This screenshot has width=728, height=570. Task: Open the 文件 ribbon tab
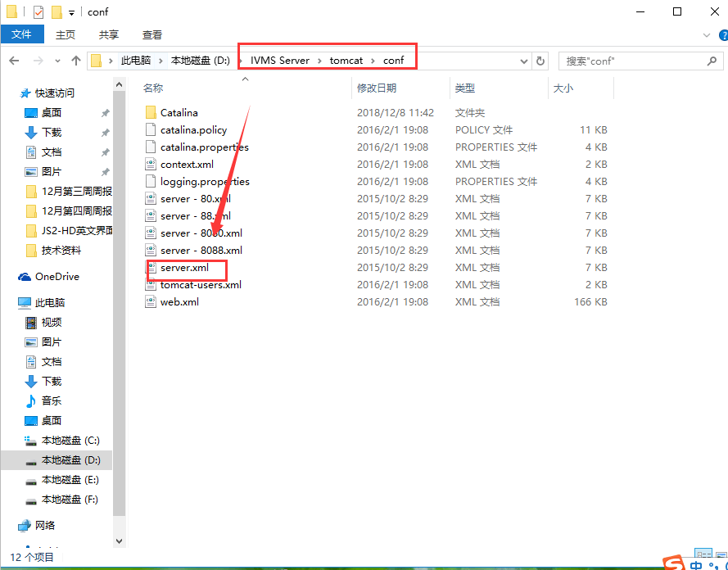coord(22,35)
